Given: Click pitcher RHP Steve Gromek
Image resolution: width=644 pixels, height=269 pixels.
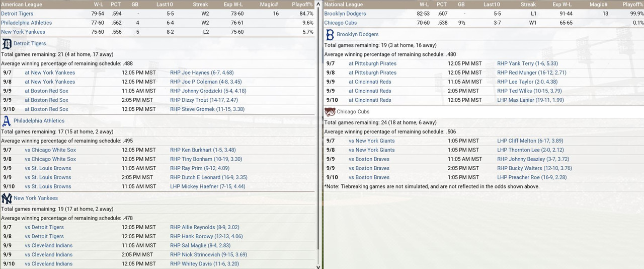Looking at the screenshot, I should [207, 109].
